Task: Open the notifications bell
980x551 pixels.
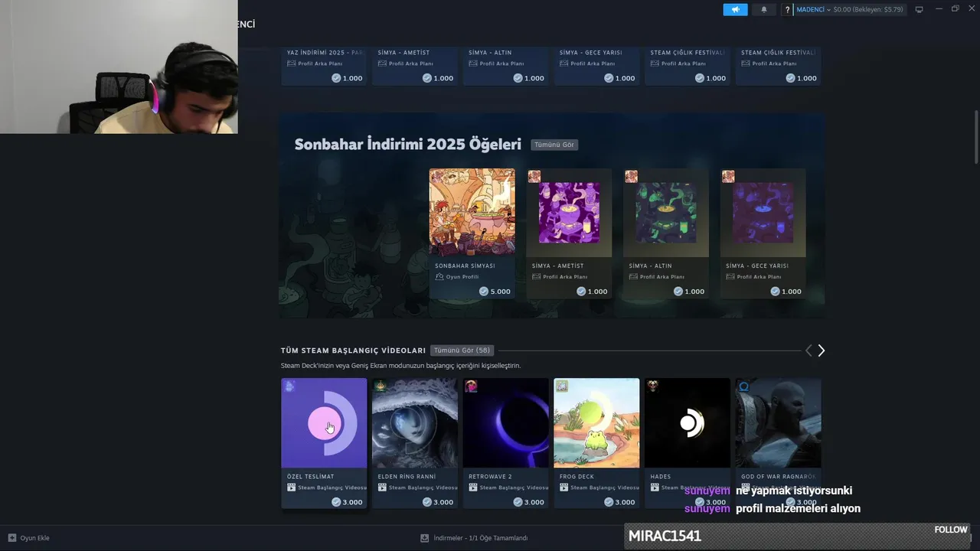Action: [x=763, y=9]
